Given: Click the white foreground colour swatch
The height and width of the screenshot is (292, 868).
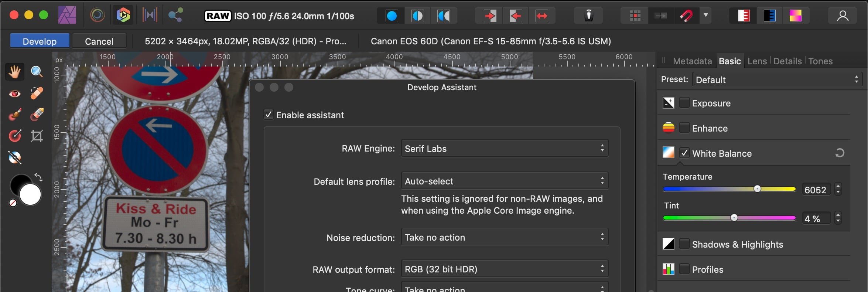Looking at the screenshot, I should (x=30, y=194).
